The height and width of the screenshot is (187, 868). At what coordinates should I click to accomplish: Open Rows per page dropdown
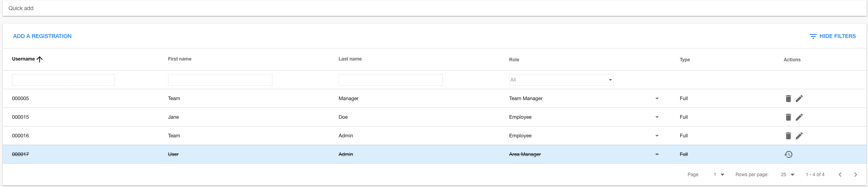pyautogui.click(x=788, y=175)
